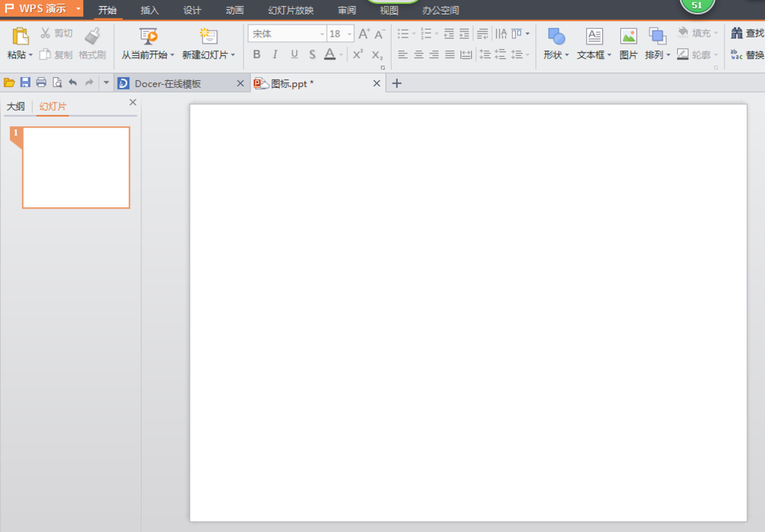765x532 pixels.
Task: Increase the paragraph indent level
Action: [464, 34]
